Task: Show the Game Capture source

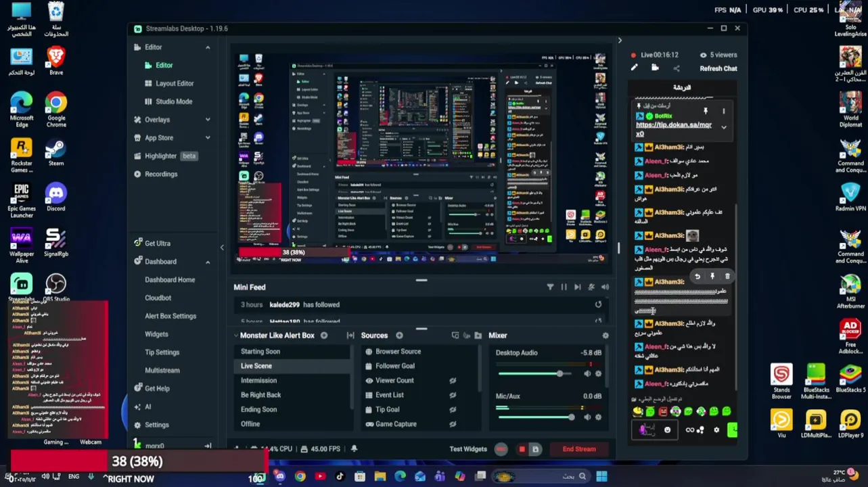Action: tap(453, 424)
